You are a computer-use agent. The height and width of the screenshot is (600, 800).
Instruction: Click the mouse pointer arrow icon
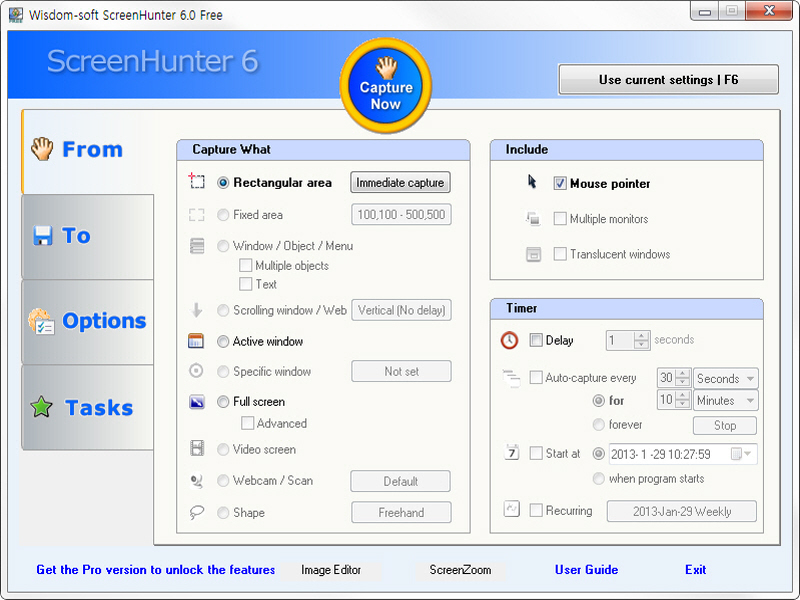(532, 182)
